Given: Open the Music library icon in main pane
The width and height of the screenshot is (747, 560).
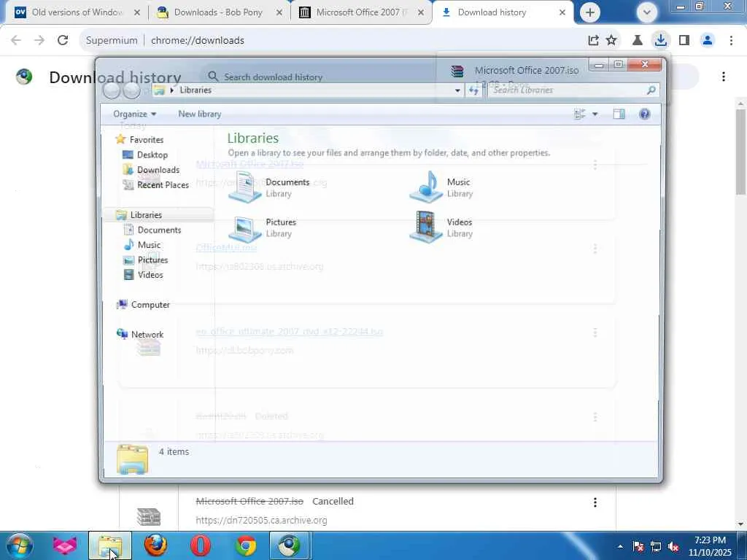Looking at the screenshot, I should point(426,187).
